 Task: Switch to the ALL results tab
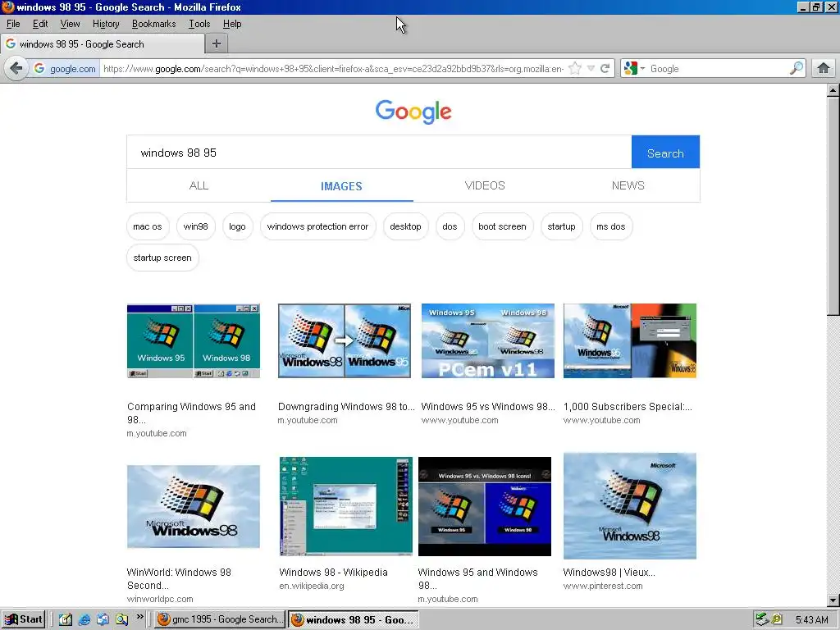(x=199, y=185)
